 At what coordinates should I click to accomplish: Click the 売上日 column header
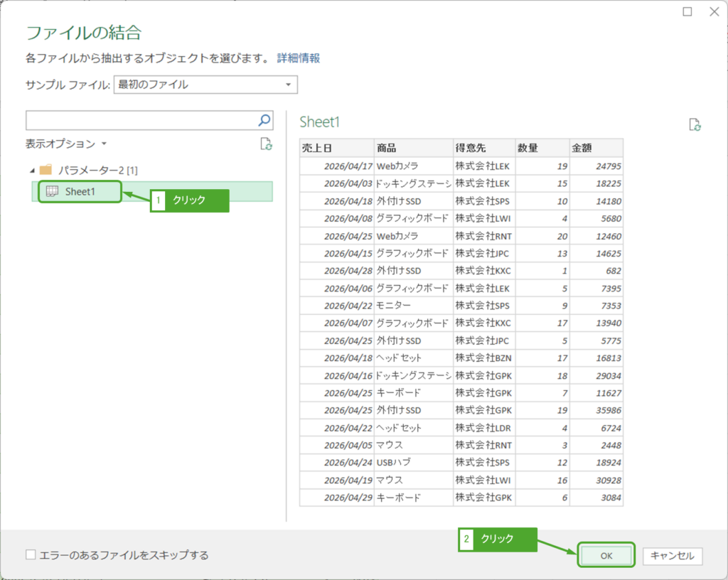coord(336,148)
